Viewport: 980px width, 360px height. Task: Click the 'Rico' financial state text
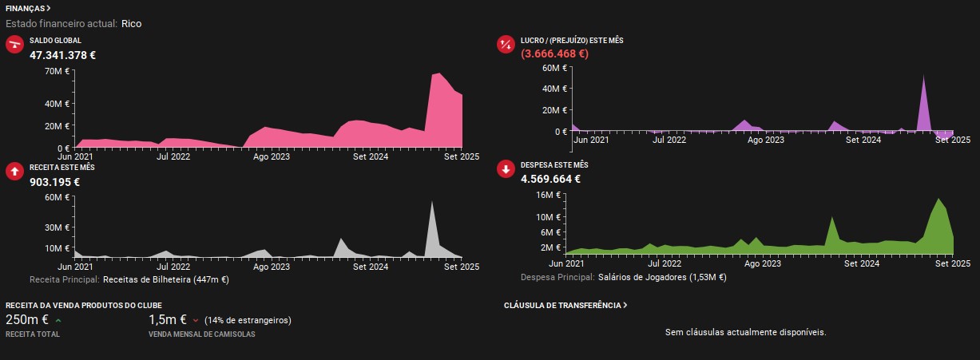click(132, 24)
